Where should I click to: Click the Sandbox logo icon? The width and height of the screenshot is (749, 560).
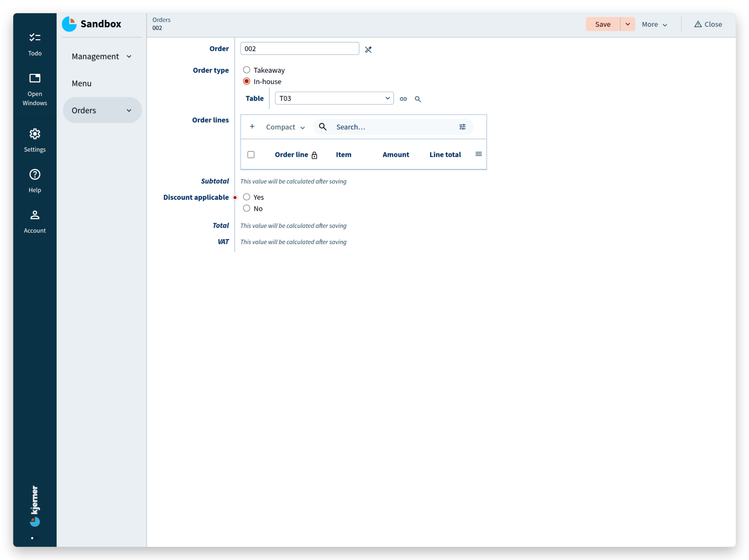(69, 24)
